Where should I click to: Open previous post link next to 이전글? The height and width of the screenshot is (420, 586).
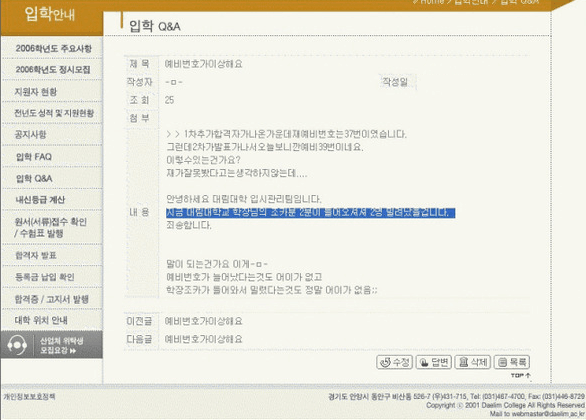(x=204, y=321)
